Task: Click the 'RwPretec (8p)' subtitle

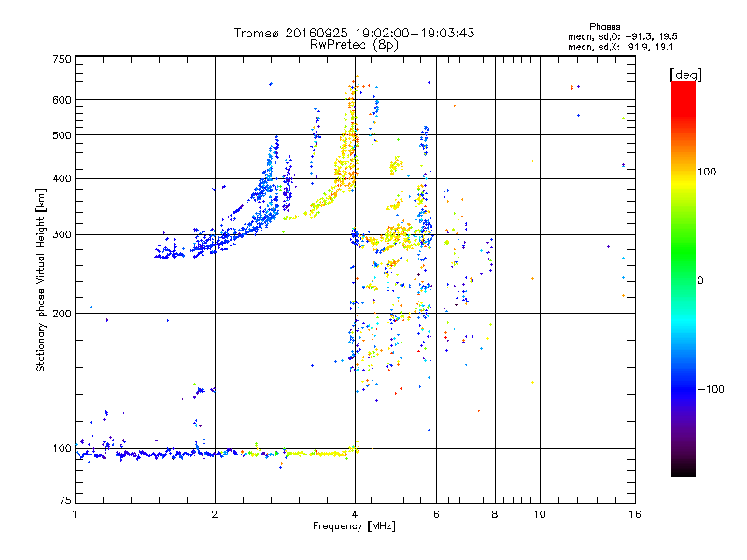Action: click(355, 45)
